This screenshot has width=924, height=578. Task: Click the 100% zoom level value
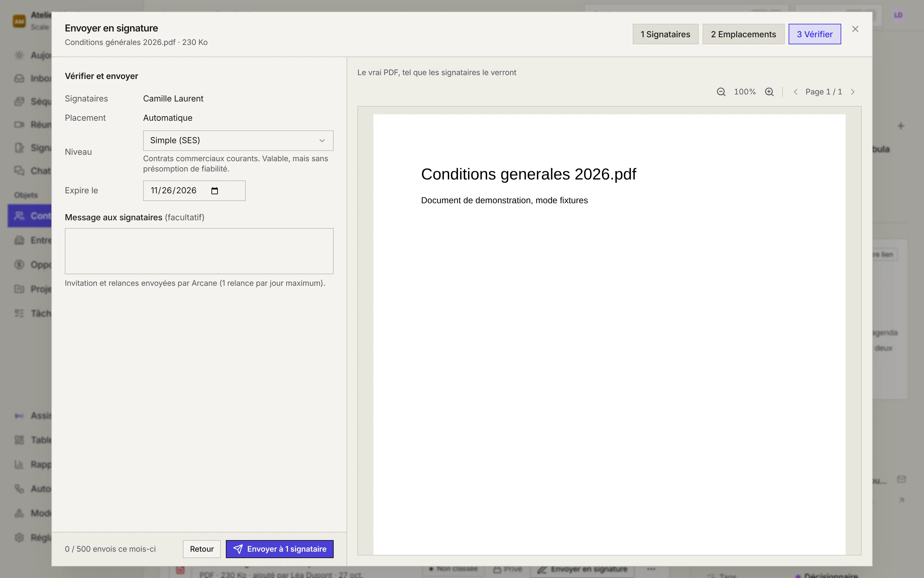(x=745, y=92)
